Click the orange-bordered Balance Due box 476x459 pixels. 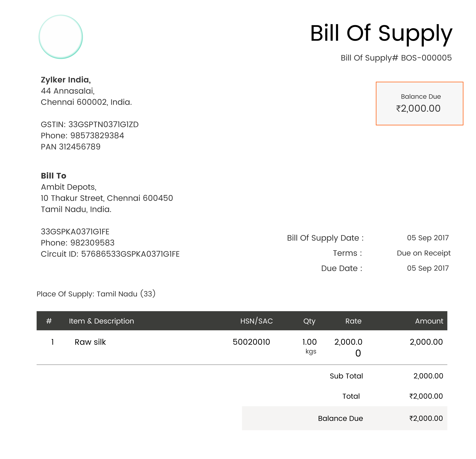419,103
